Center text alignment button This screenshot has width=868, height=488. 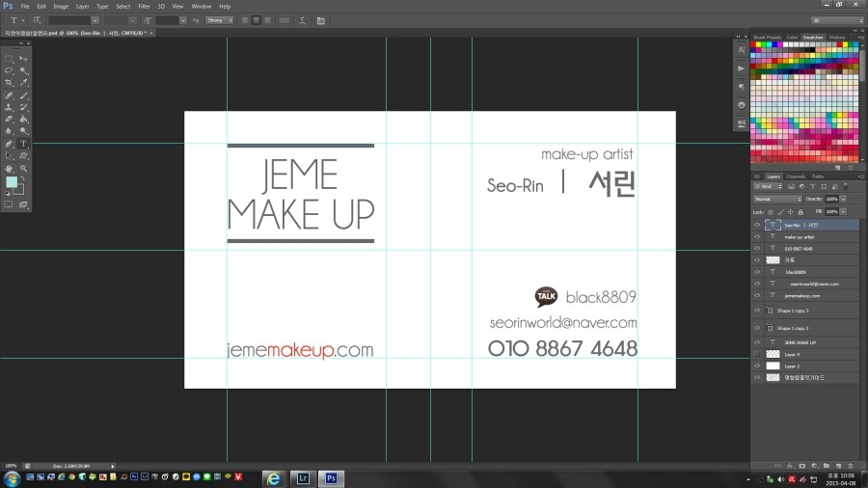click(x=257, y=20)
